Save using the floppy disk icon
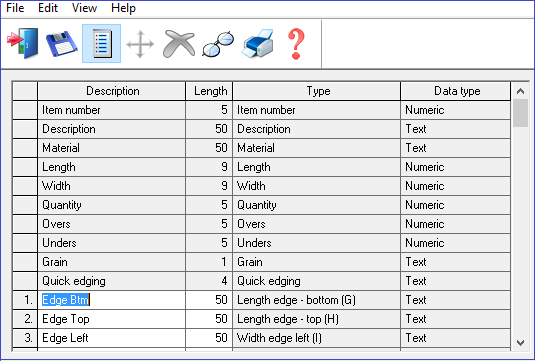Screen dimensions: 535x361 tap(62, 44)
